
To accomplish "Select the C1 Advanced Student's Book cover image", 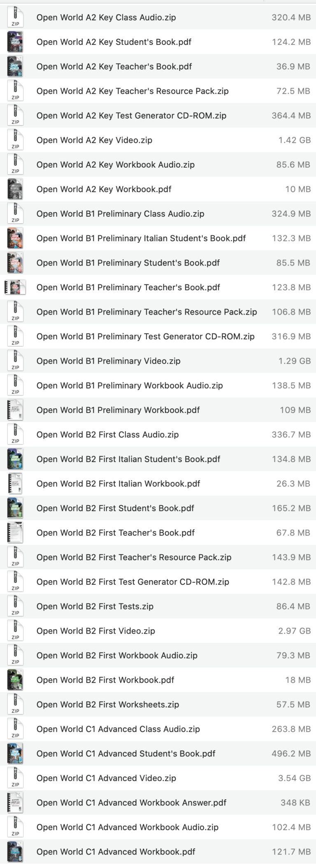I will tap(15, 754).
